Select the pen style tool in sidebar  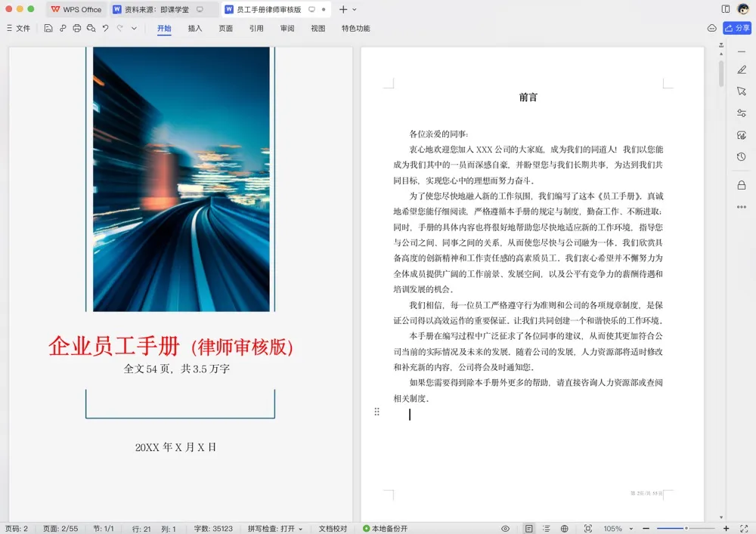tap(742, 69)
